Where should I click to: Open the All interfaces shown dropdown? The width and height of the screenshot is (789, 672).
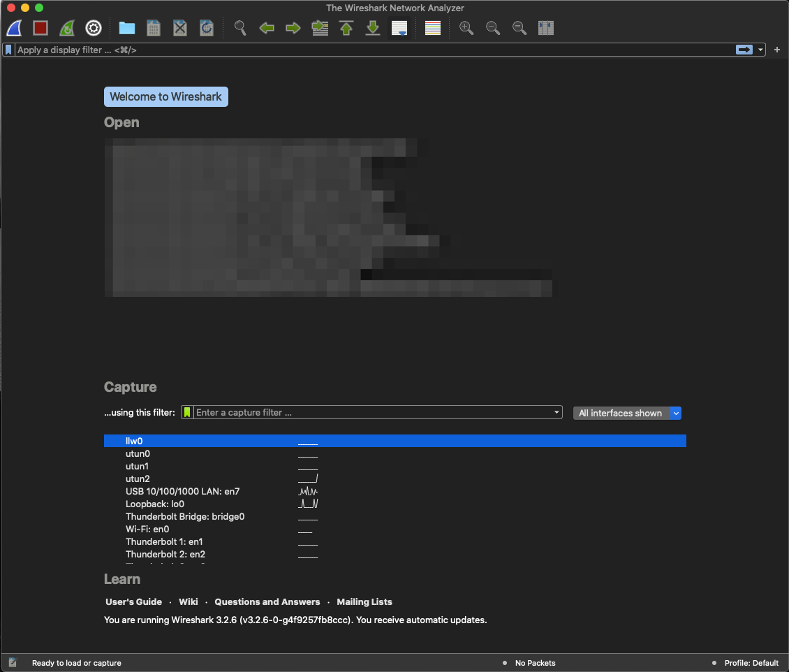pyautogui.click(x=627, y=414)
